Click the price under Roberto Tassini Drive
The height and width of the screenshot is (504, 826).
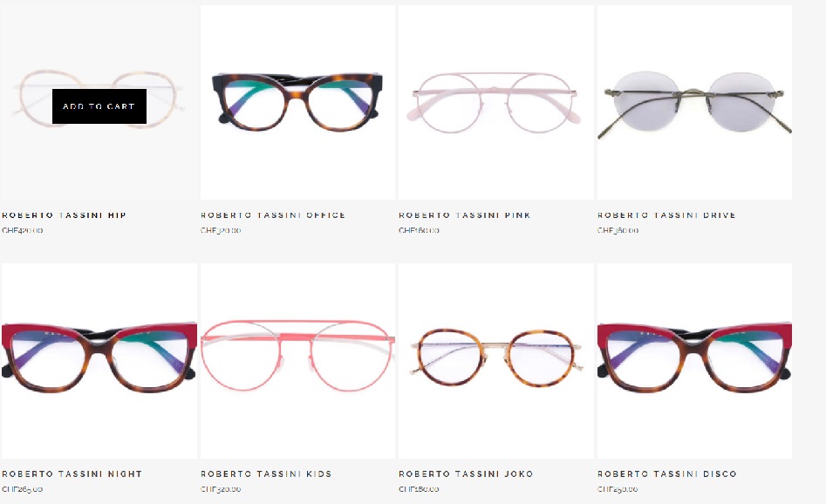pyautogui.click(x=618, y=230)
